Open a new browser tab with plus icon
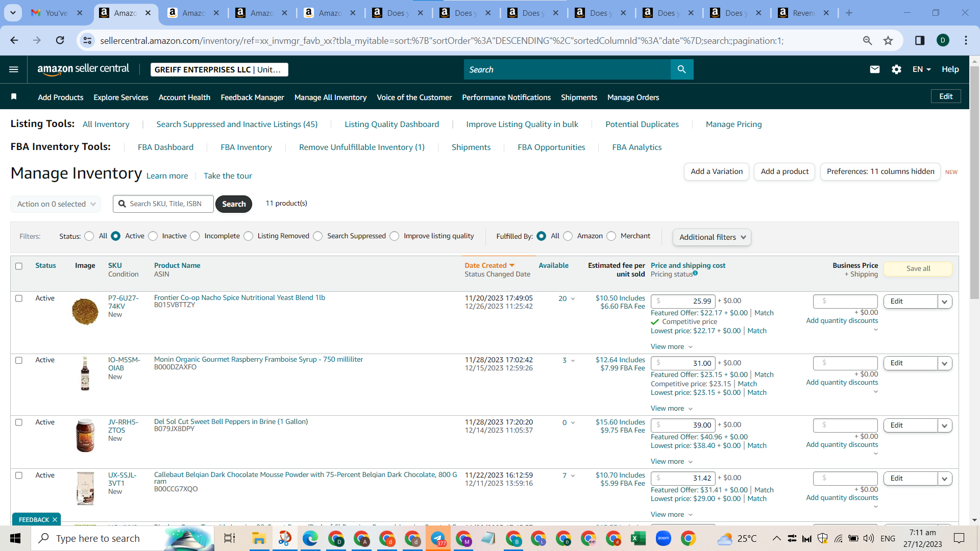 [x=849, y=13]
